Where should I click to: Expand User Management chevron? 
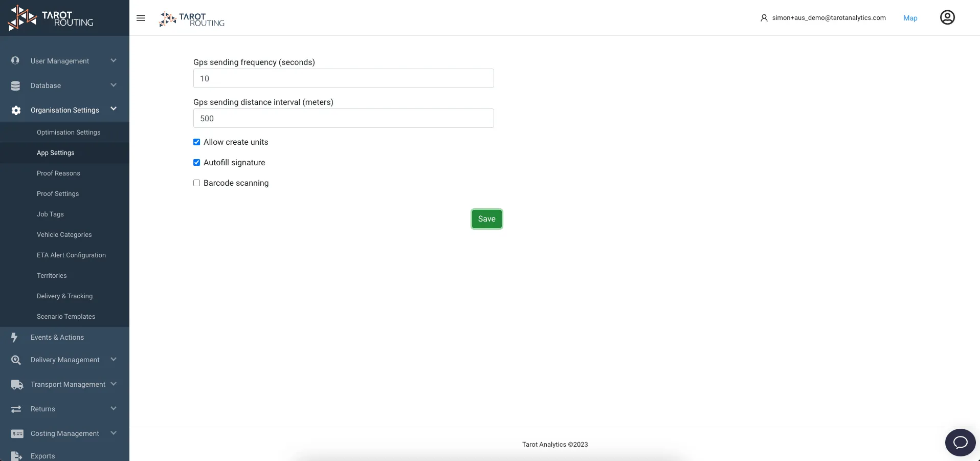(x=114, y=60)
